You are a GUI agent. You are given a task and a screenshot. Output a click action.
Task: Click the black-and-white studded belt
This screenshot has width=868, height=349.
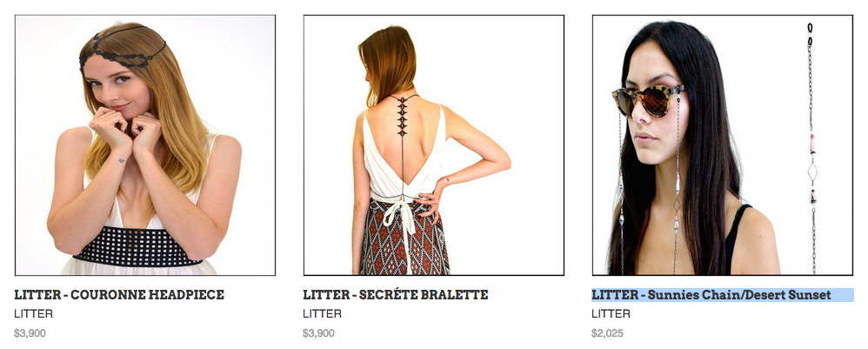pos(137,246)
